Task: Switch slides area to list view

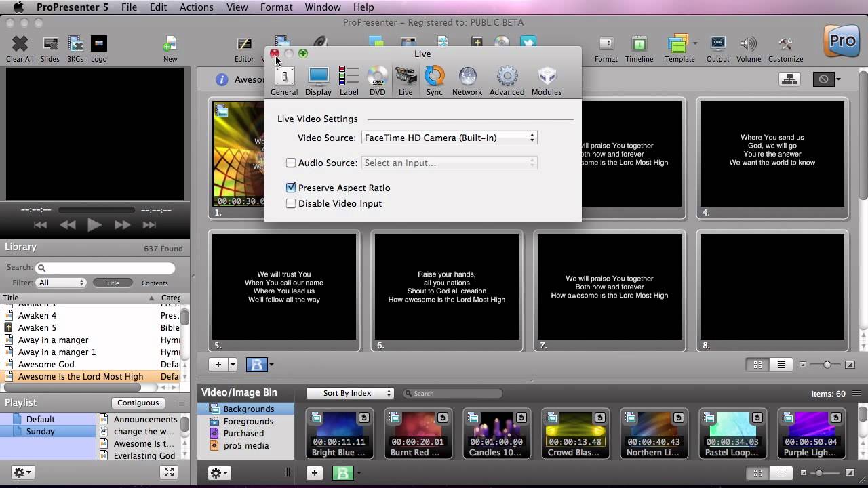Action: [x=781, y=365]
